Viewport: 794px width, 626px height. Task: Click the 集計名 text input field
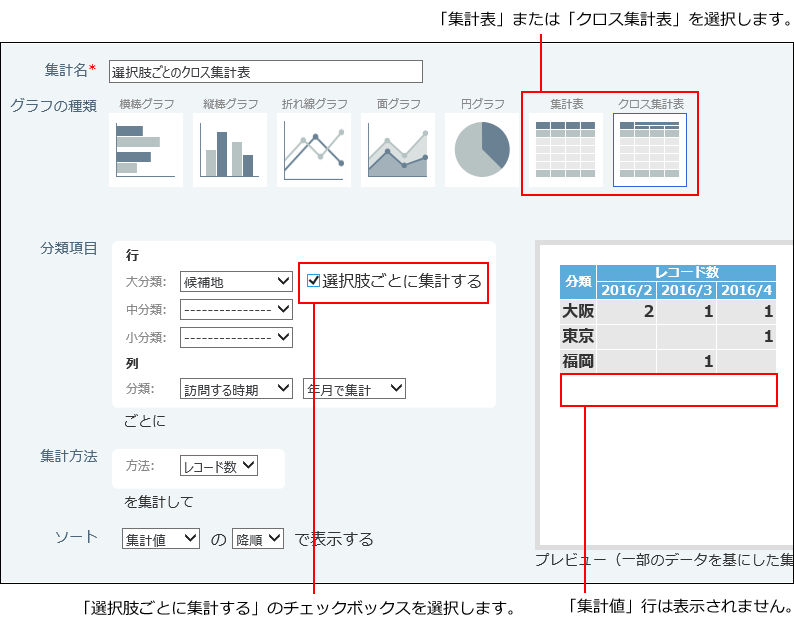[266, 71]
